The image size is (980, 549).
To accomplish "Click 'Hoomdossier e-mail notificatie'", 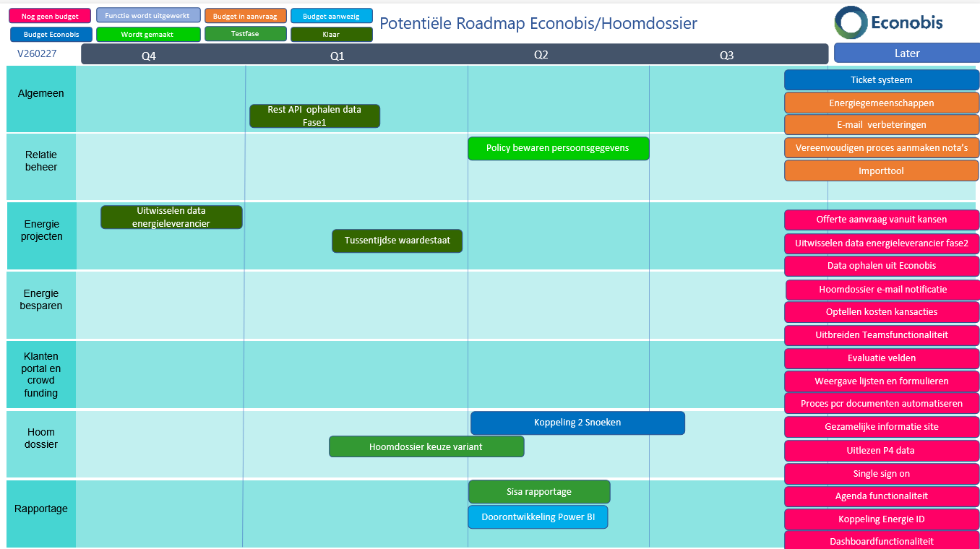I will click(x=882, y=290).
